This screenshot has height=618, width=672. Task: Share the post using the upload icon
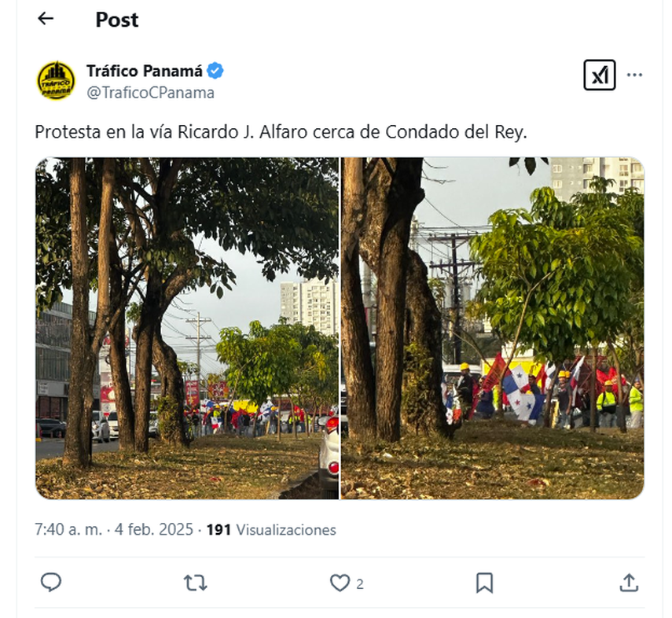click(x=629, y=583)
